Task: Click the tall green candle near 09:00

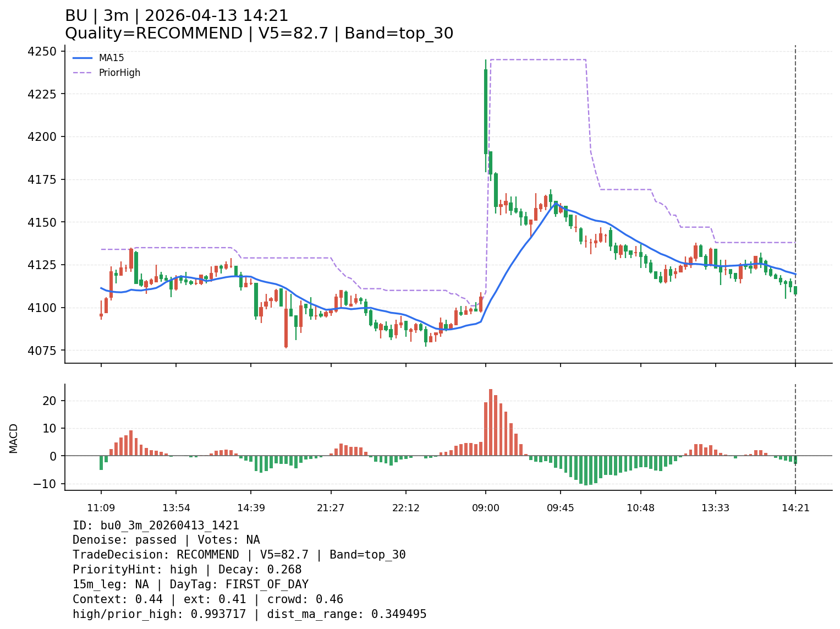Action: (486, 111)
